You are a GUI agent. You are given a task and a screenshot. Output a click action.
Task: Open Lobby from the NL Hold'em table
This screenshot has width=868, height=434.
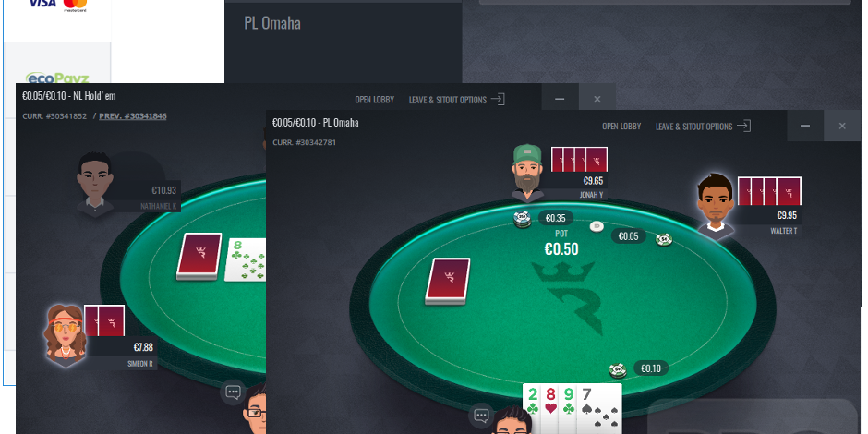374,100
